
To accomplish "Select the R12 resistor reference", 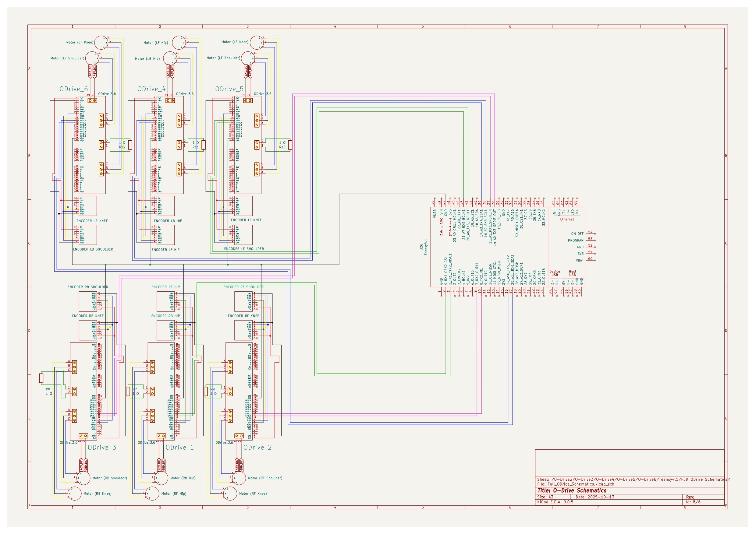I will point(122,147).
